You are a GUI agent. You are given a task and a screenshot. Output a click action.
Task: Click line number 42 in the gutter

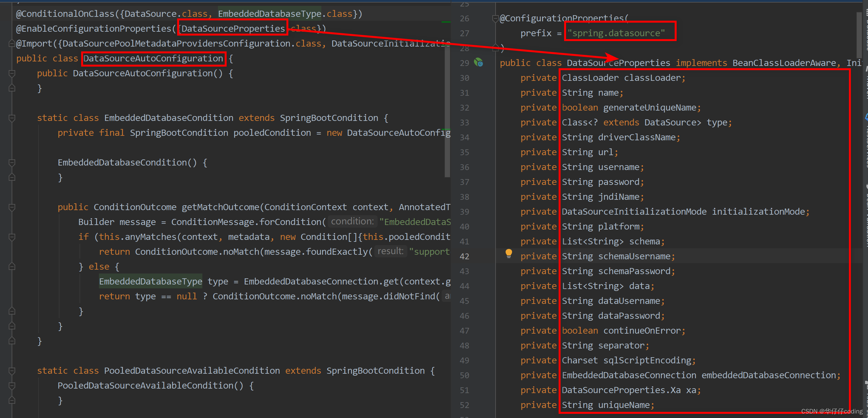click(464, 256)
